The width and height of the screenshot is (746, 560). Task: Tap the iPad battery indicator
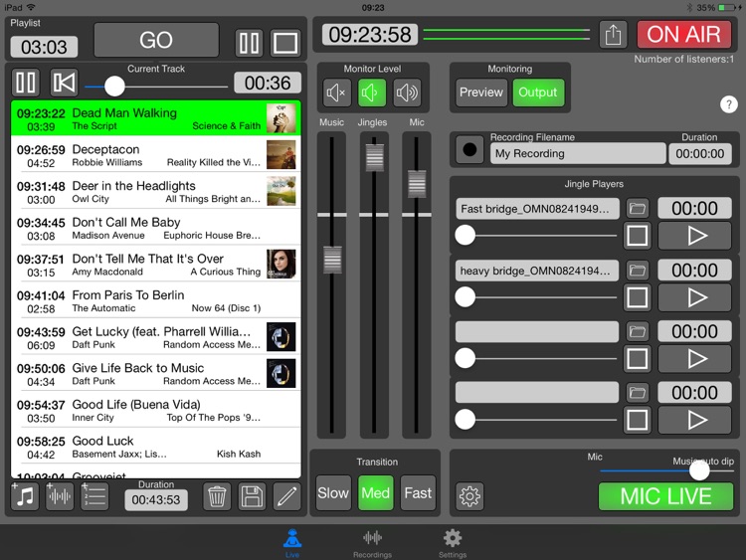[x=726, y=8]
